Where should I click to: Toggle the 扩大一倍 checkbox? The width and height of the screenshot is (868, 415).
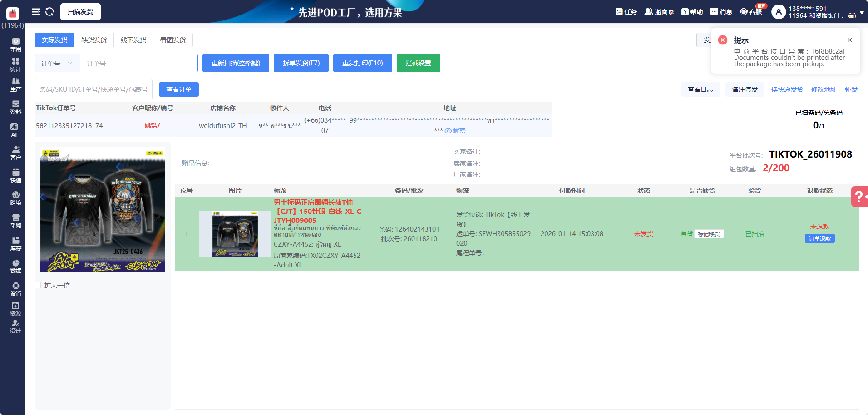38,285
